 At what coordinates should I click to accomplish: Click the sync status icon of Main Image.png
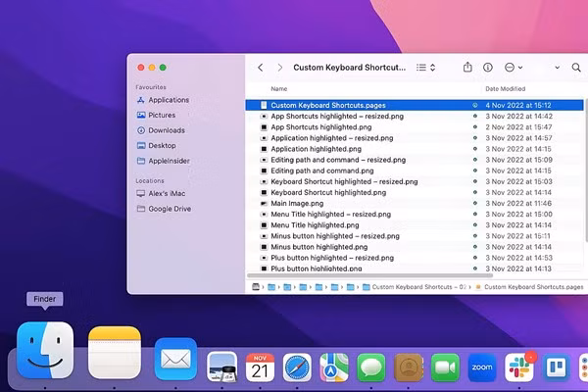[x=474, y=203]
